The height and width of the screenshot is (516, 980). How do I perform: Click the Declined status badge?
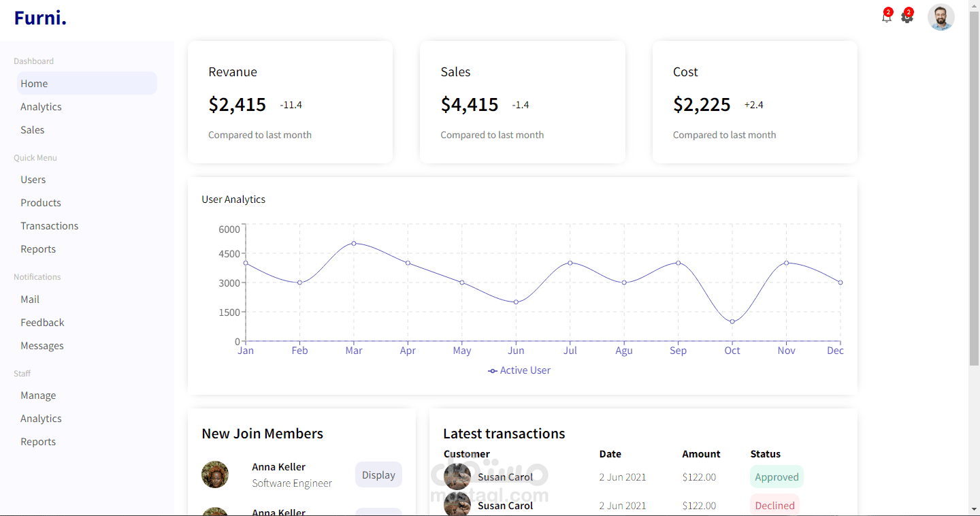[x=774, y=505]
